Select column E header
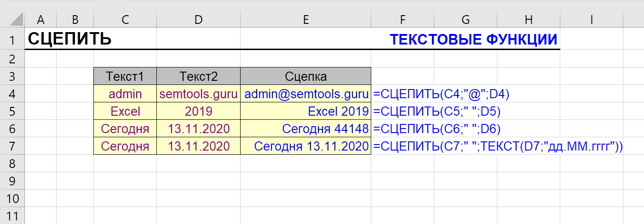The height and width of the screenshot is (224, 644). (x=305, y=20)
